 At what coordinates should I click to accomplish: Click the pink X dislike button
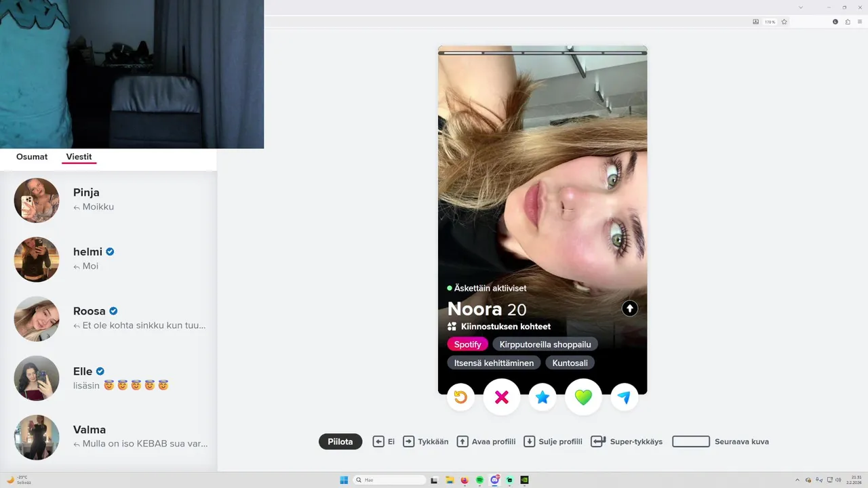(x=502, y=397)
